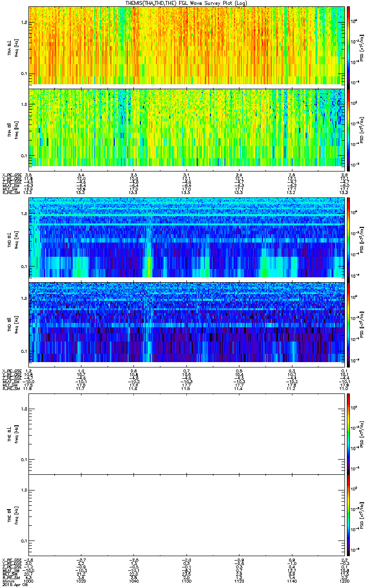Image resolution: width=368 pixels, height=588 pixels.
Task: Click the THA B⊥ spectrogram panel
Action: coord(186,45)
